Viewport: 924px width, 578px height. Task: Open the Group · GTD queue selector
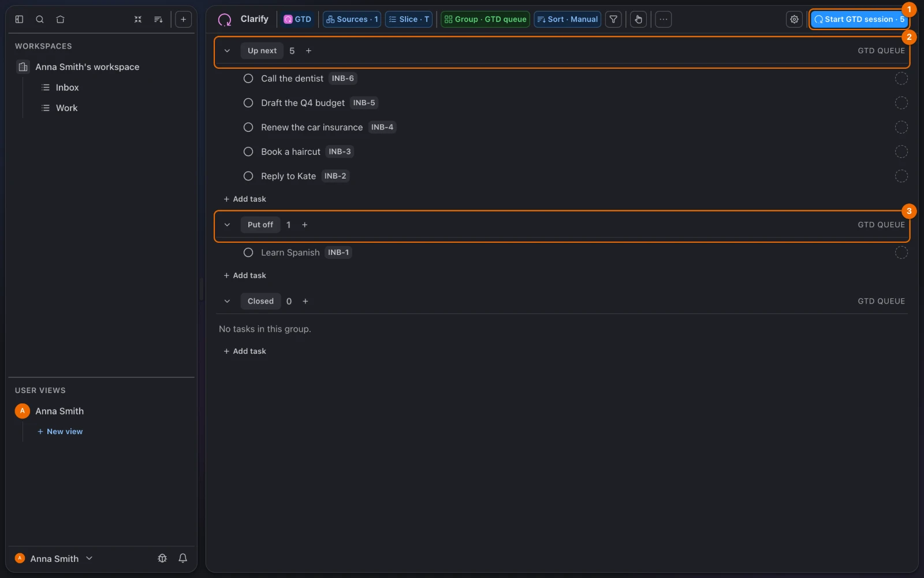485,19
